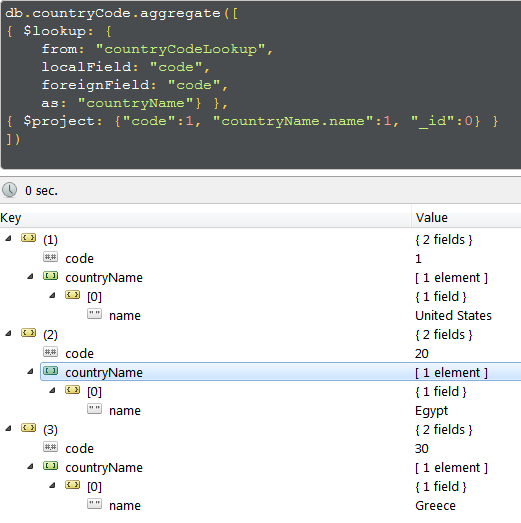Collapse document (3) with its arrow
This screenshot has height=523, width=521.
pos(8,428)
